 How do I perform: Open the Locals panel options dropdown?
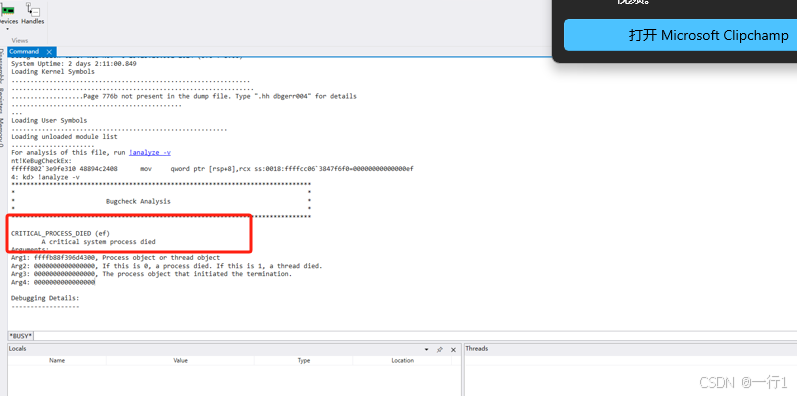tap(426, 350)
